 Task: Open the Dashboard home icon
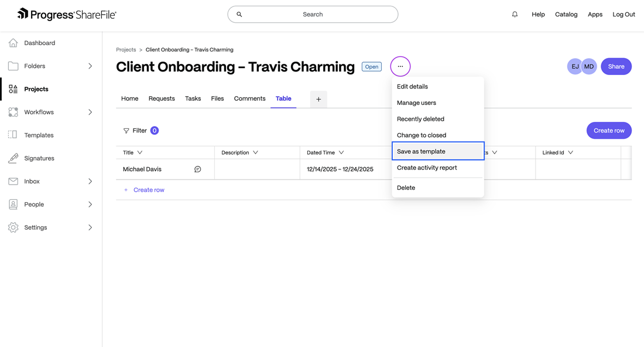point(13,43)
